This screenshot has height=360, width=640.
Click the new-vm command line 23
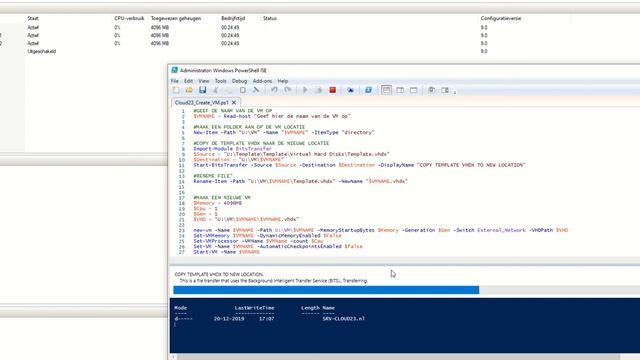coord(380,230)
